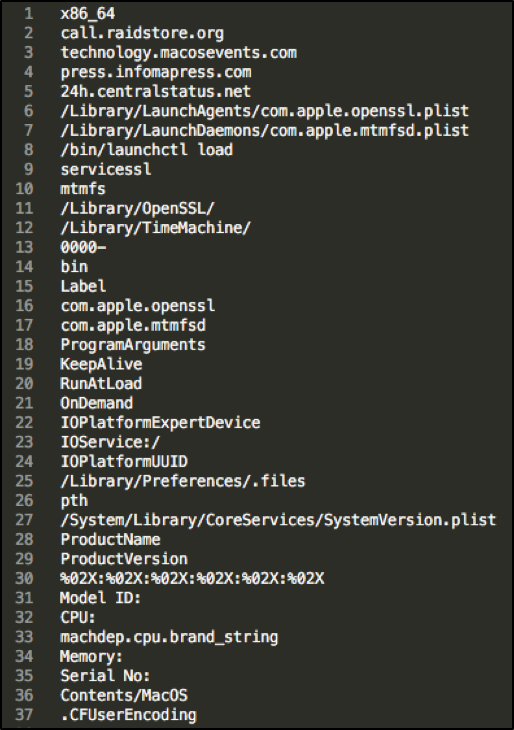
Task: Click line number 1 beside x86_64
Action: (x=28, y=14)
